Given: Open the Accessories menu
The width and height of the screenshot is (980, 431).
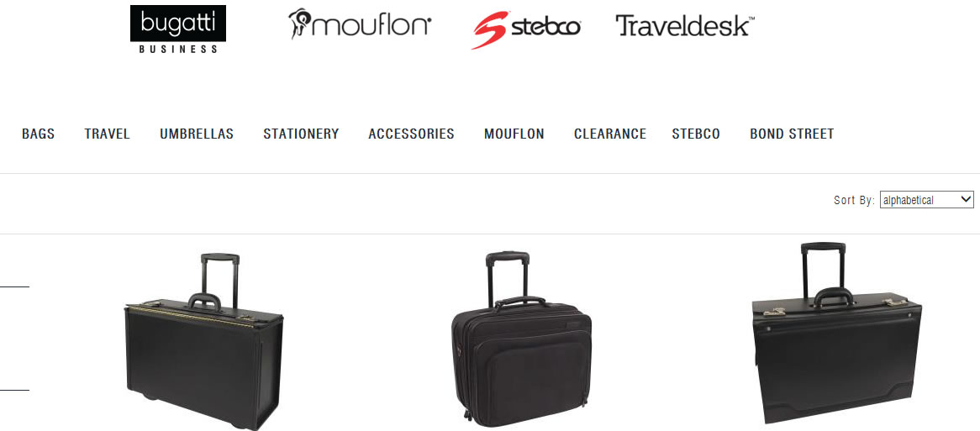Looking at the screenshot, I should coord(411,134).
